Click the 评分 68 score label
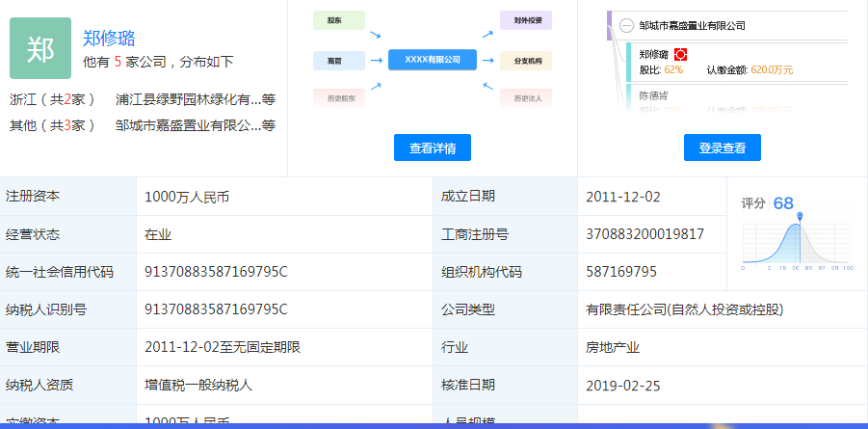Screen dimensions: 868x429 pos(768,202)
